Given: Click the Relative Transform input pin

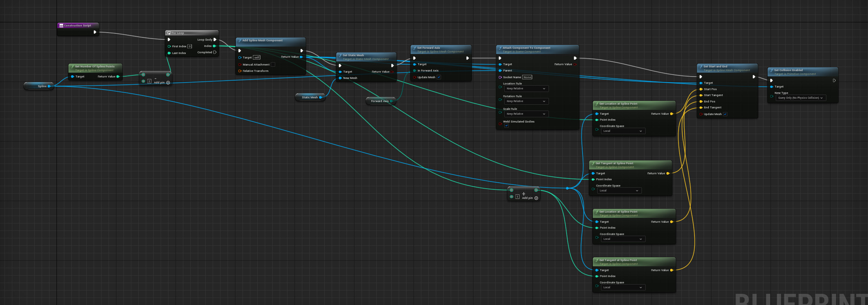Looking at the screenshot, I should pyautogui.click(x=240, y=71).
